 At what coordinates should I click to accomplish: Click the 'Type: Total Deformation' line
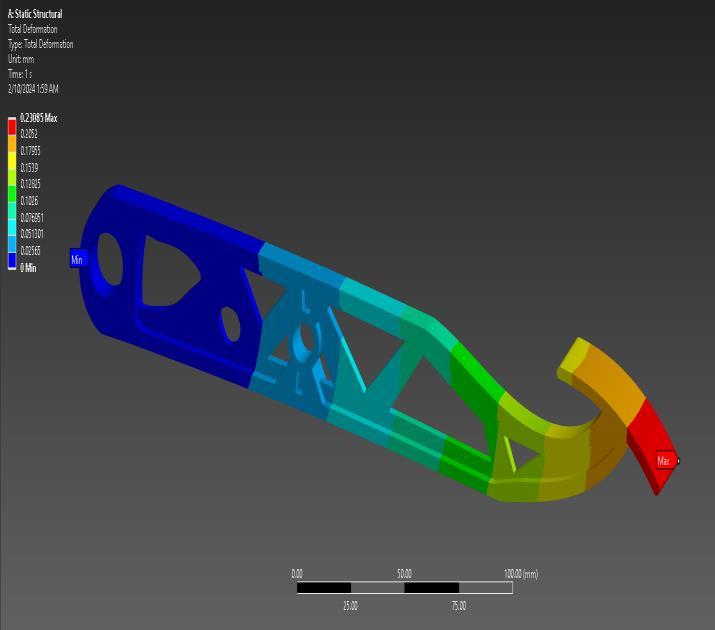click(x=41, y=44)
